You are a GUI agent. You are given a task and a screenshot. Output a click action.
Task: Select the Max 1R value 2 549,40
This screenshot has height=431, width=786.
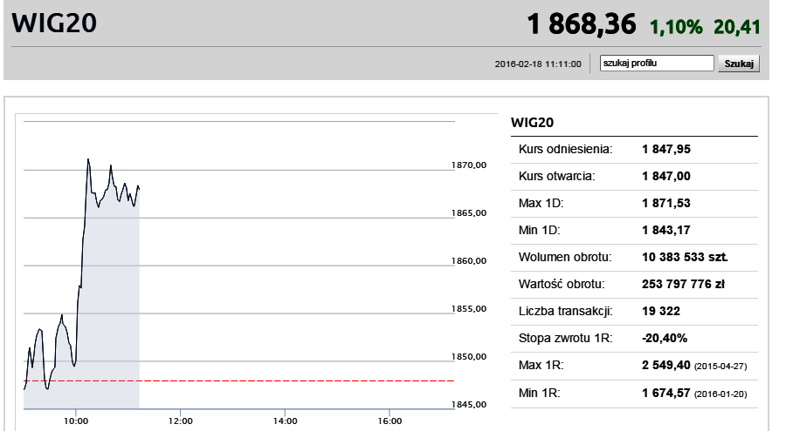[x=666, y=365]
